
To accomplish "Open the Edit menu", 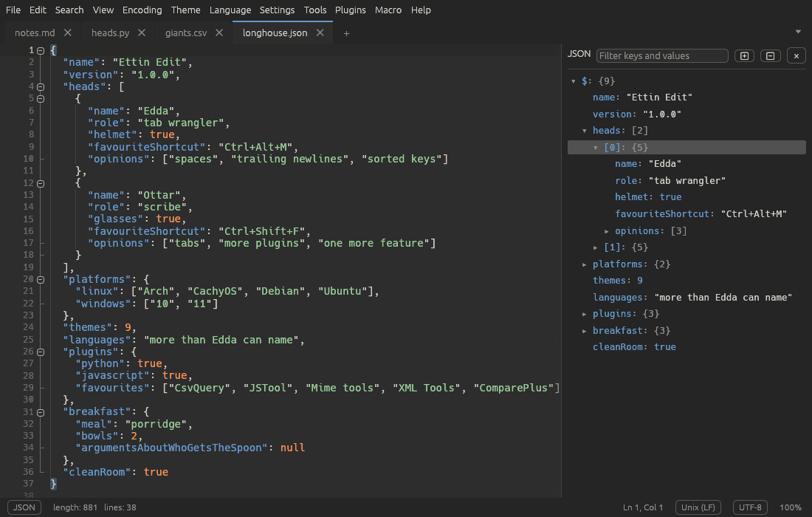I will (x=38, y=10).
